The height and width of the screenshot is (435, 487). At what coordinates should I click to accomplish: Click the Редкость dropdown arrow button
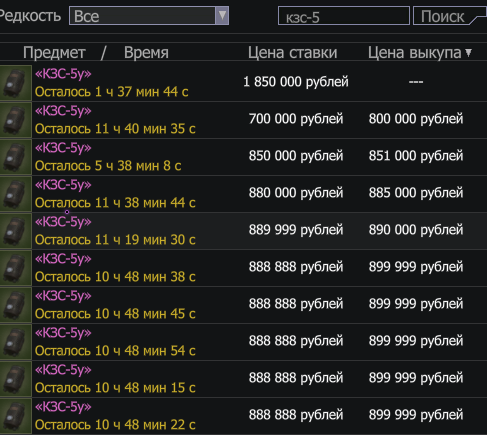222,16
